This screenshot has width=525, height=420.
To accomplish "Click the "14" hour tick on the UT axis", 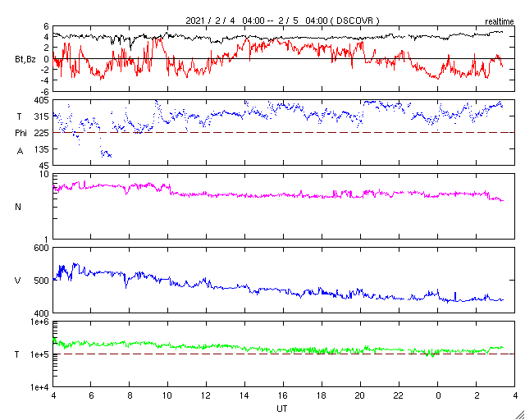I will pyautogui.click(x=244, y=395).
